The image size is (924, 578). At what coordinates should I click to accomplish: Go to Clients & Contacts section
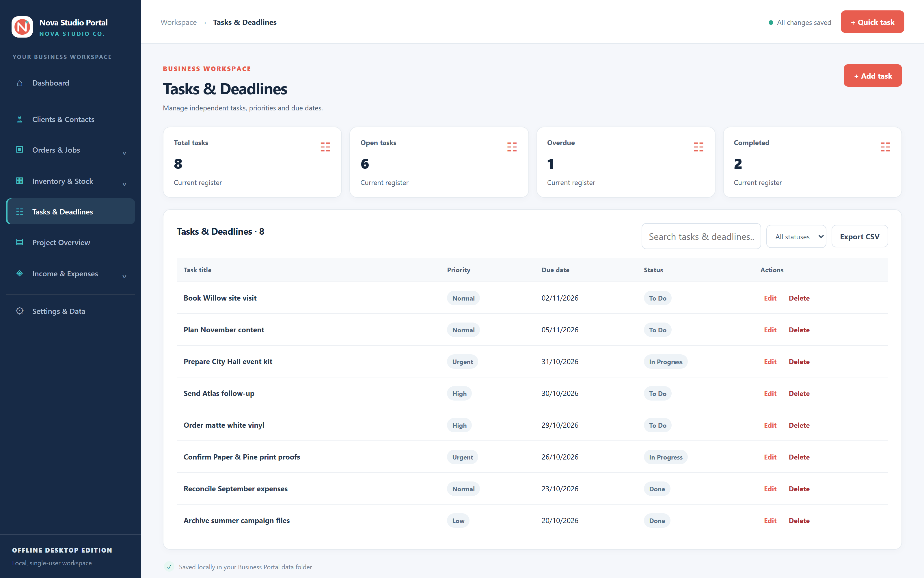tap(71, 119)
